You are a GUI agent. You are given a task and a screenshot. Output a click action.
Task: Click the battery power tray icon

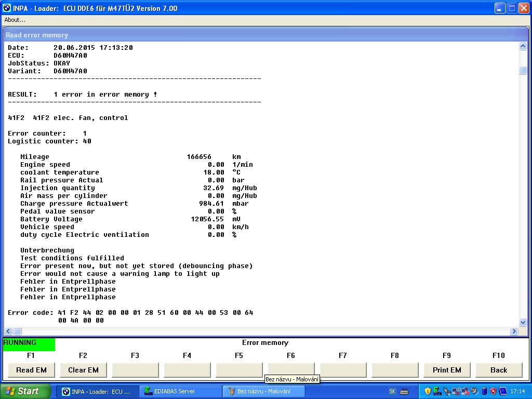(484, 391)
